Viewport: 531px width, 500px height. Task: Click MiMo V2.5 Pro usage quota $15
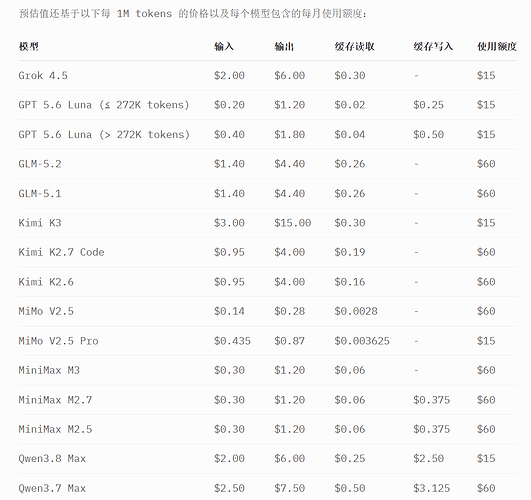[486, 341]
